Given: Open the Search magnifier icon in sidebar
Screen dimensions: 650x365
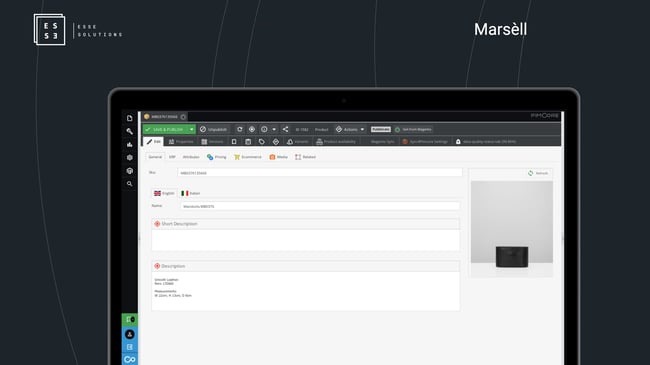Looking at the screenshot, I should [129, 184].
